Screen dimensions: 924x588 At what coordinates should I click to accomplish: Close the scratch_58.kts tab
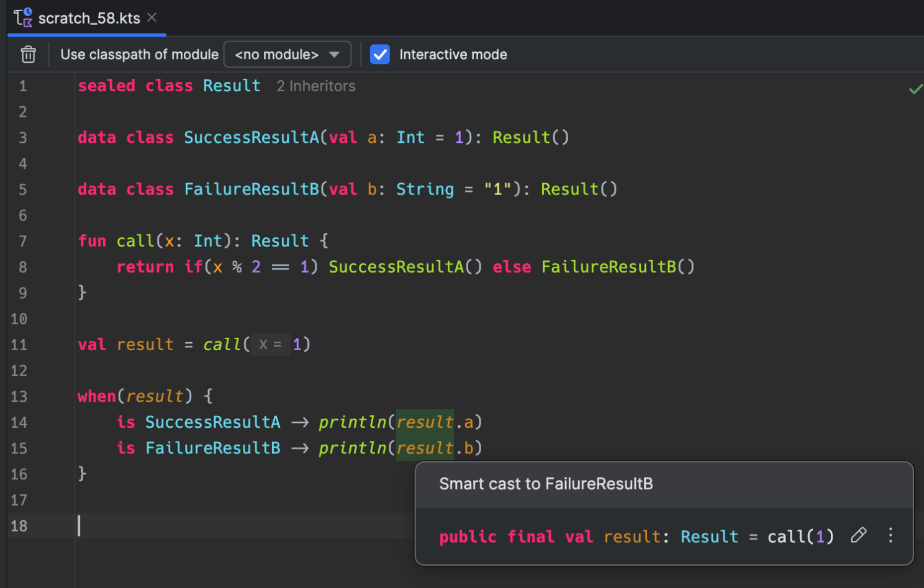pyautogui.click(x=152, y=18)
